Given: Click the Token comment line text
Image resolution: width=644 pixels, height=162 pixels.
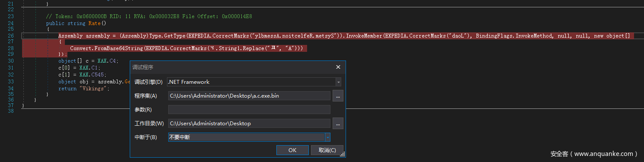Looking at the screenshot, I should coord(149,16).
